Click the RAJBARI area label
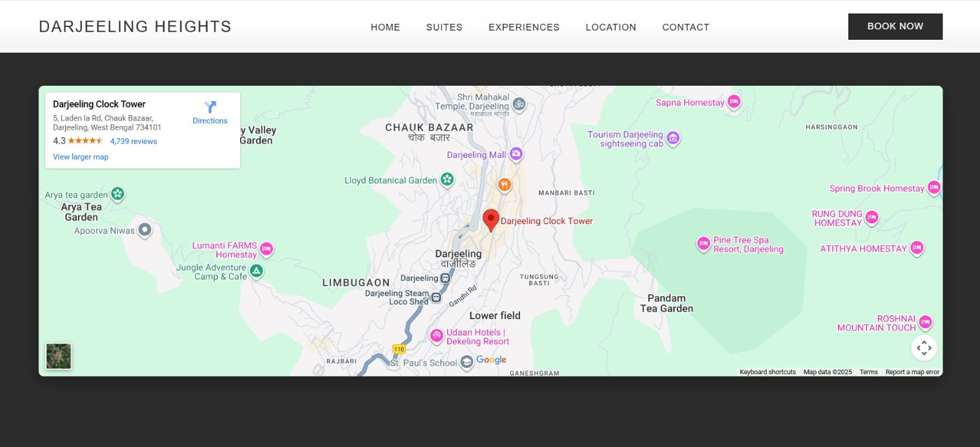The image size is (980, 447). [x=342, y=361]
